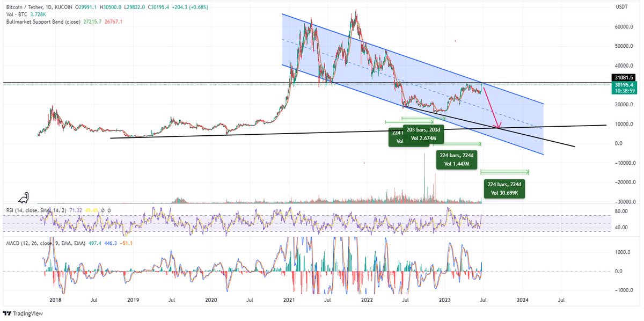Click the 2023 label on the time axis
Image resolution: width=644 pixels, height=321 pixels.
pyautogui.click(x=444, y=301)
